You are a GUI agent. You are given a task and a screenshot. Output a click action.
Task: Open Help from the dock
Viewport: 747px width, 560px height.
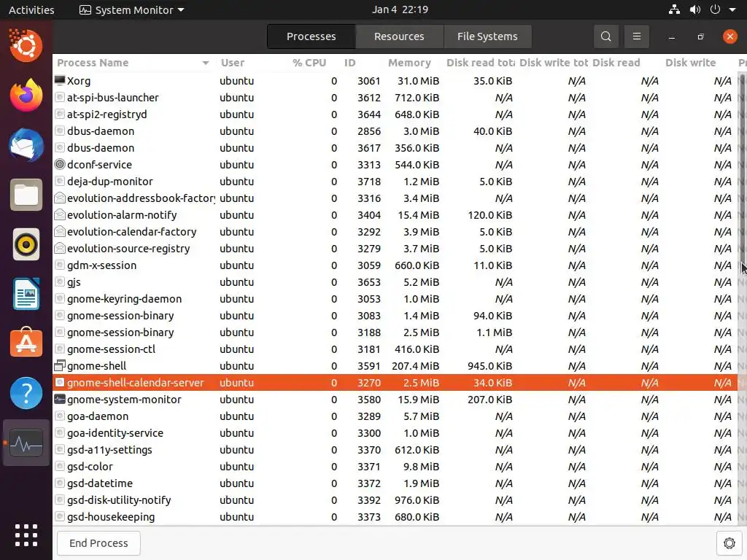tap(26, 393)
